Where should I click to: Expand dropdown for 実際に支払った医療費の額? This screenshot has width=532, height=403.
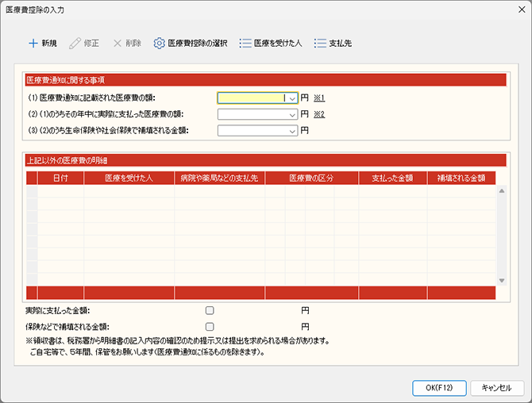tap(292, 114)
